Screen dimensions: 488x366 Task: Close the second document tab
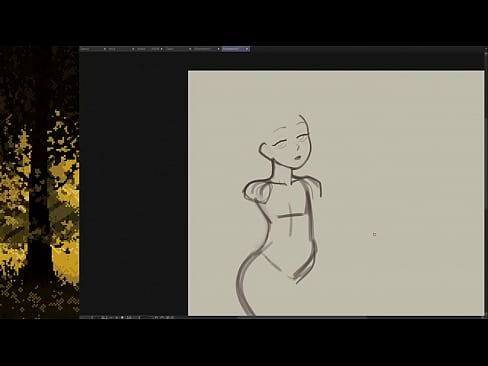click(133, 49)
